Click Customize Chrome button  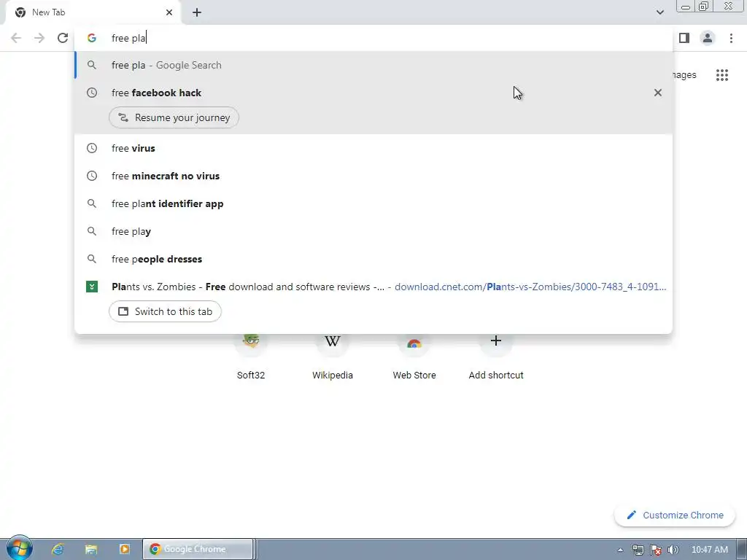pyautogui.click(x=675, y=516)
